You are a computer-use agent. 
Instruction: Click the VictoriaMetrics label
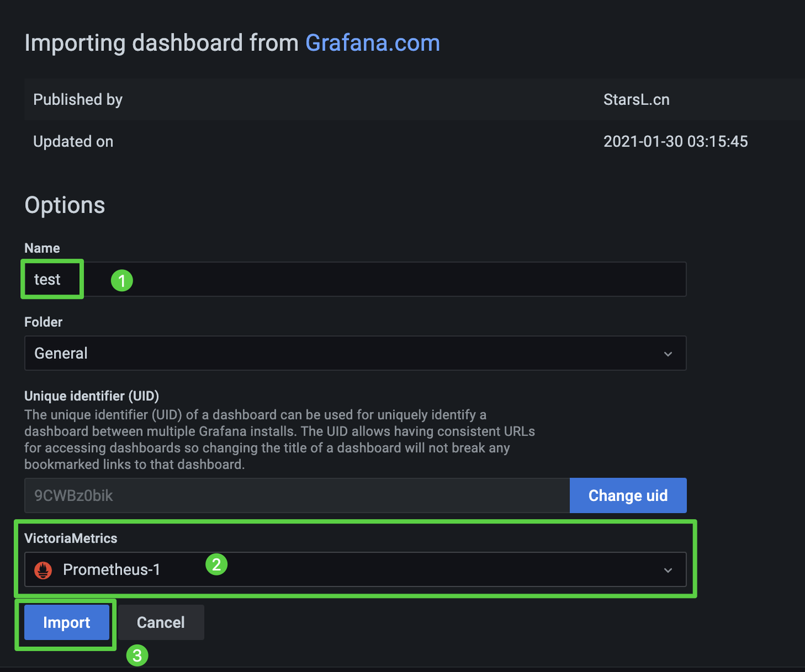(71, 538)
